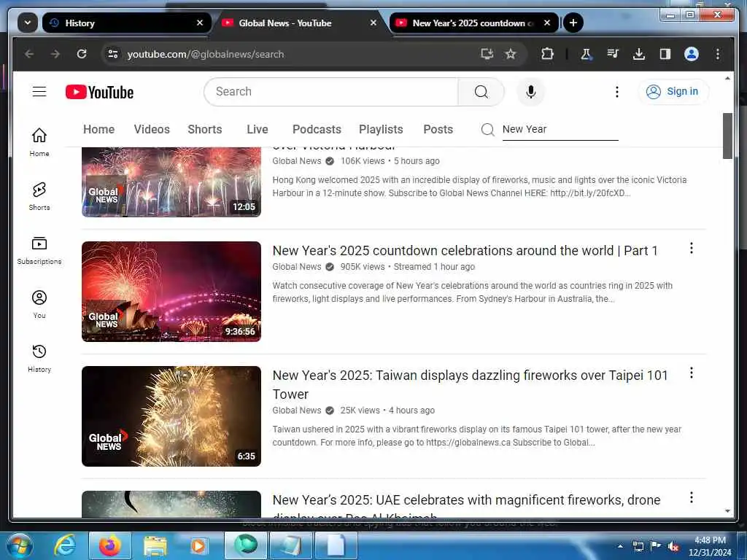Image resolution: width=747 pixels, height=560 pixels.
Task: Open the YouTube hamburger guide menu
Action: click(39, 91)
